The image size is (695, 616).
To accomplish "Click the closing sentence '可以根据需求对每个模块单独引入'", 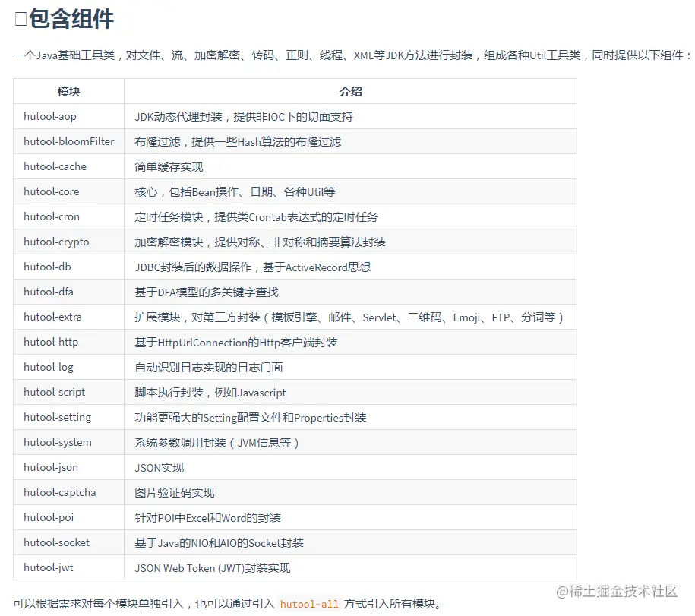I will pos(227,604).
